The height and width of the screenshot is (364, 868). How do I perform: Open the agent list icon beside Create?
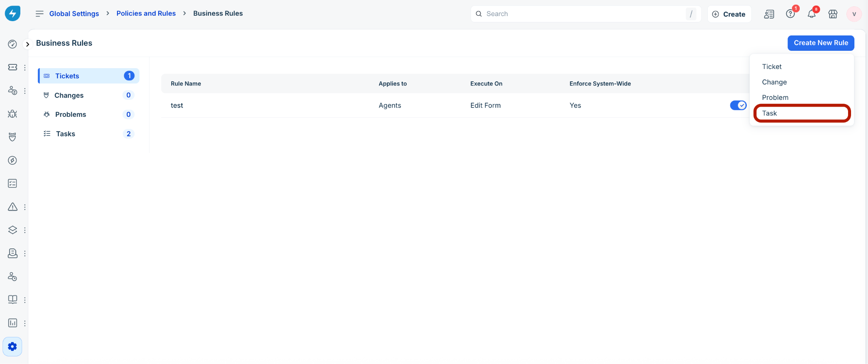769,14
